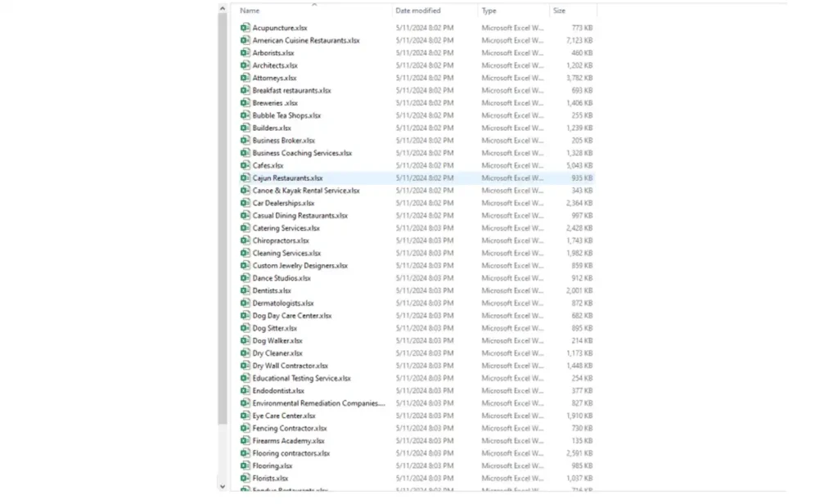Select the Flooring contractors.xlsx file name

[x=291, y=453]
